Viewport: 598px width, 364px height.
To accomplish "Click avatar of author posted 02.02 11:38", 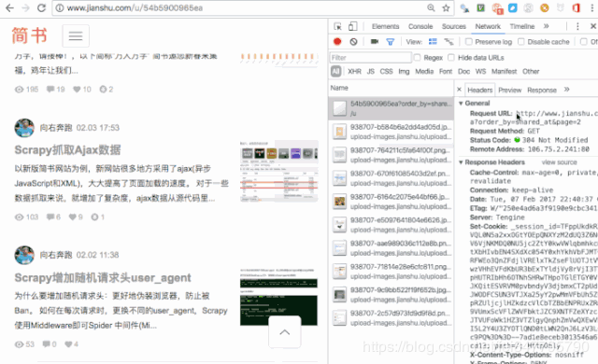I will coord(24,255).
